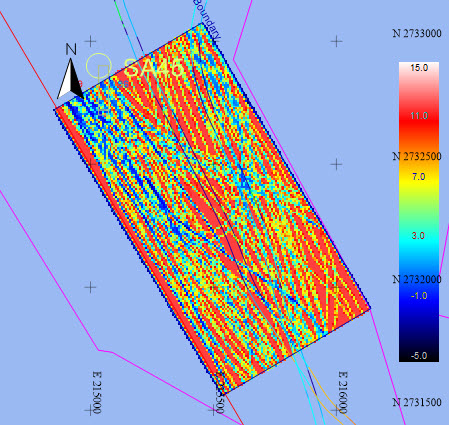The image size is (449, 425).
Task: Click the 3.0 legend value
Action: click(418, 236)
